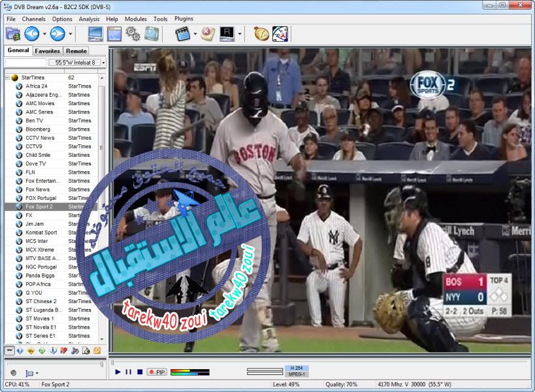Switch to the Remote tab

tap(76, 51)
